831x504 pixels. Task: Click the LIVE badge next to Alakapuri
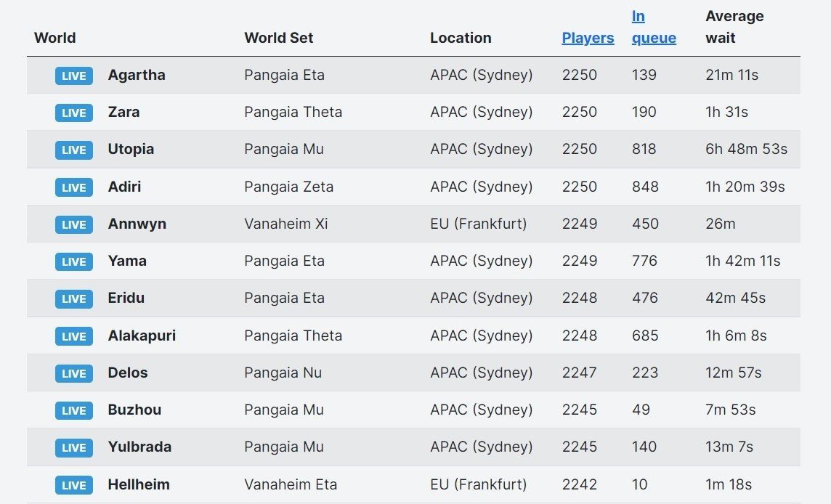coord(74,336)
